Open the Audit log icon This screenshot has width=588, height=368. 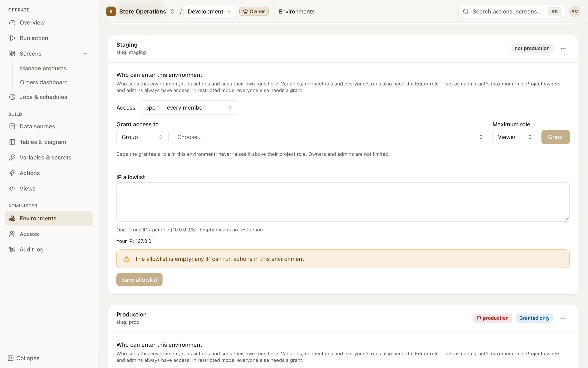pos(12,249)
